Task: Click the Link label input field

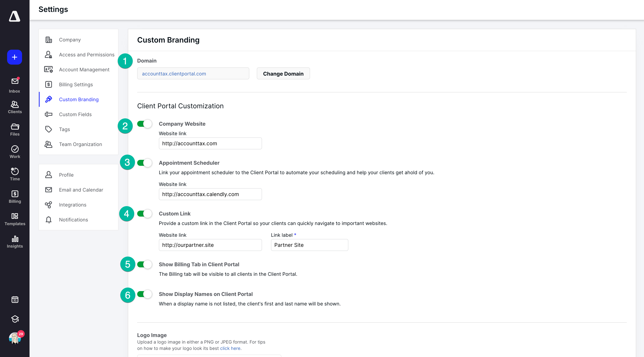Action: coord(309,245)
